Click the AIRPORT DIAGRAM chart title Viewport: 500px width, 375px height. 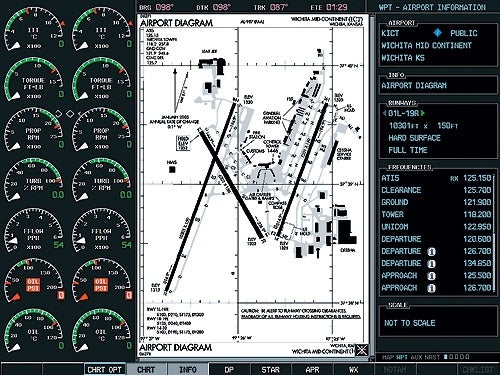pyautogui.click(x=176, y=23)
